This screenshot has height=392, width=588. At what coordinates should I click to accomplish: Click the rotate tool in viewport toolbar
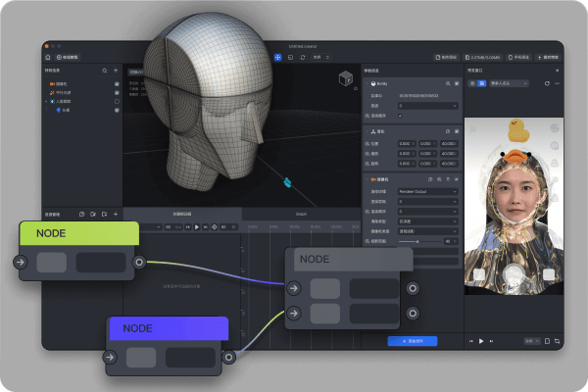302,58
